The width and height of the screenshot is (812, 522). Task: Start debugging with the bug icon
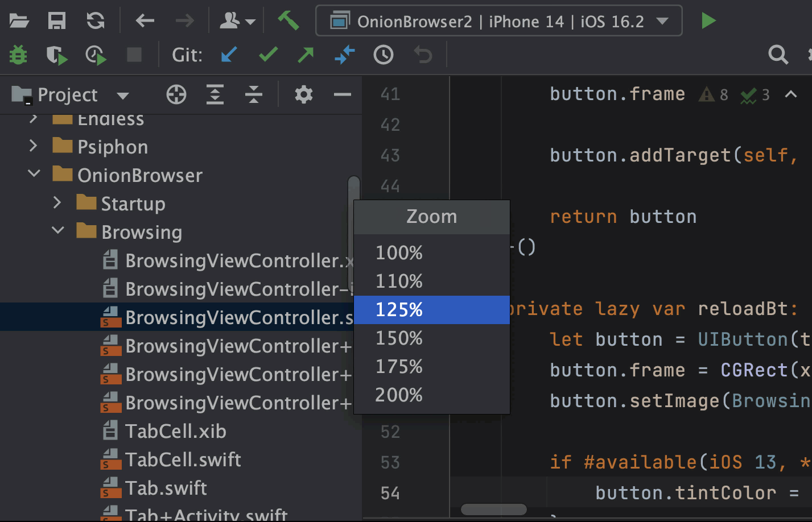tap(18, 55)
